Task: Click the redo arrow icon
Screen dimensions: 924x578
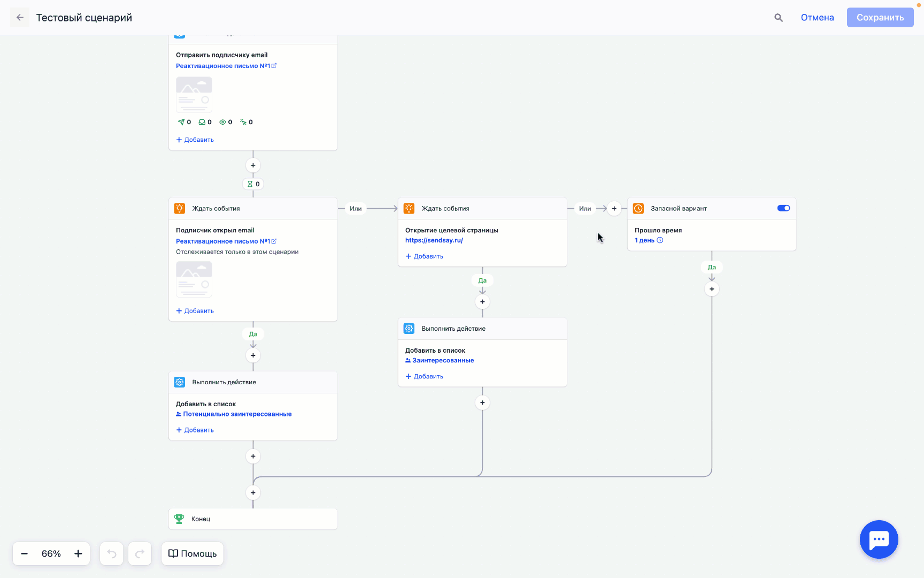Action: [140, 553]
